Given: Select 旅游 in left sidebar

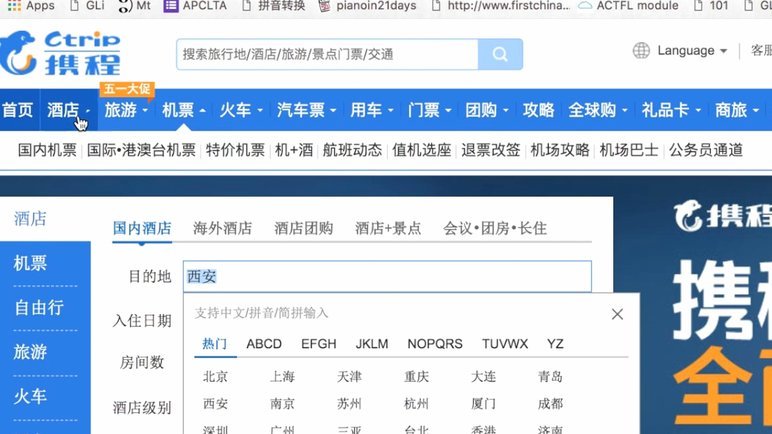Looking at the screenshot, I should [30, 352].
